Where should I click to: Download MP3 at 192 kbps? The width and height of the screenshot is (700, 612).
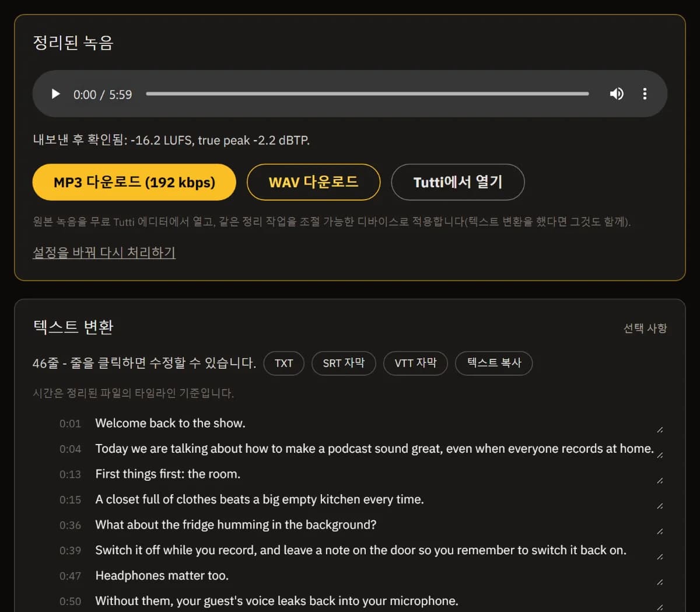(x=134, y=182)
